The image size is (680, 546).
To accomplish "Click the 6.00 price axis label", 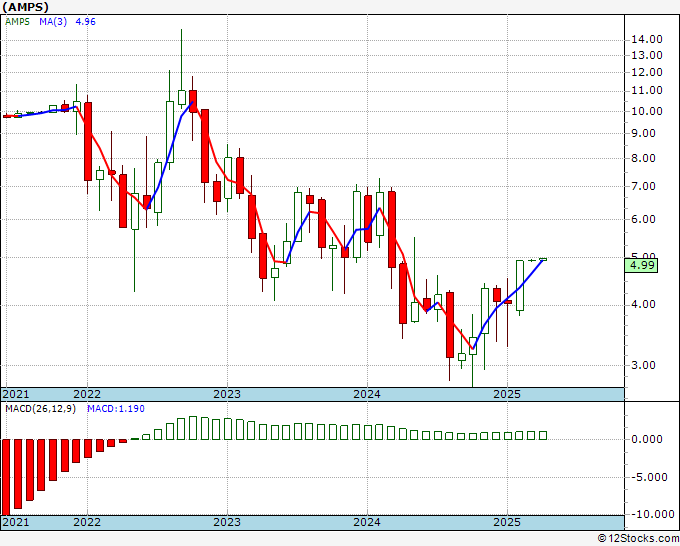I will click(x=644, y=219).
